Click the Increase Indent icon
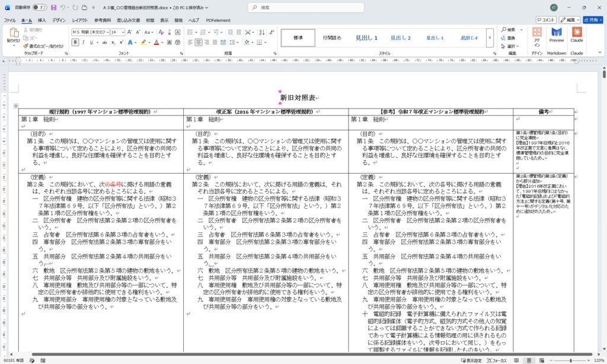Viewport: 607px width, 364px height. pyautogui.click(x=238, y=32)
